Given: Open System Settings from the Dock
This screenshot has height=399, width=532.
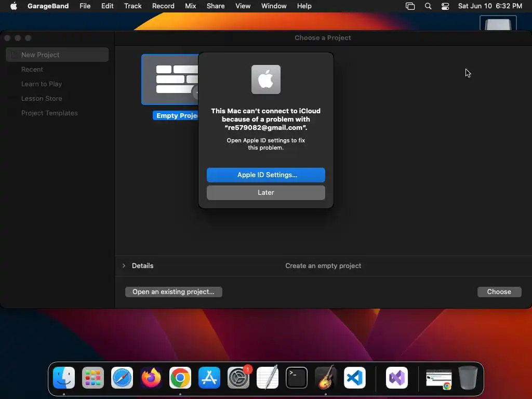Looking at the screenshot, I should click(238, 378).
